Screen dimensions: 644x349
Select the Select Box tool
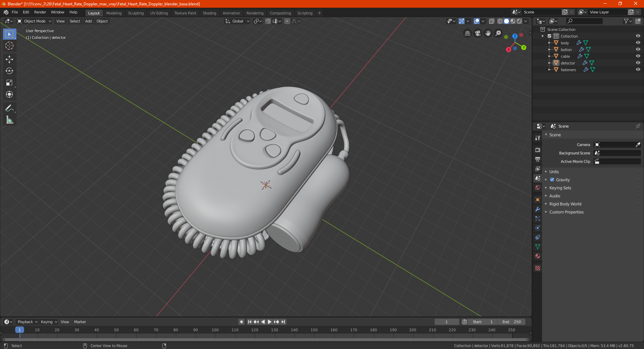pyautogui.click(x=9, y=34)
